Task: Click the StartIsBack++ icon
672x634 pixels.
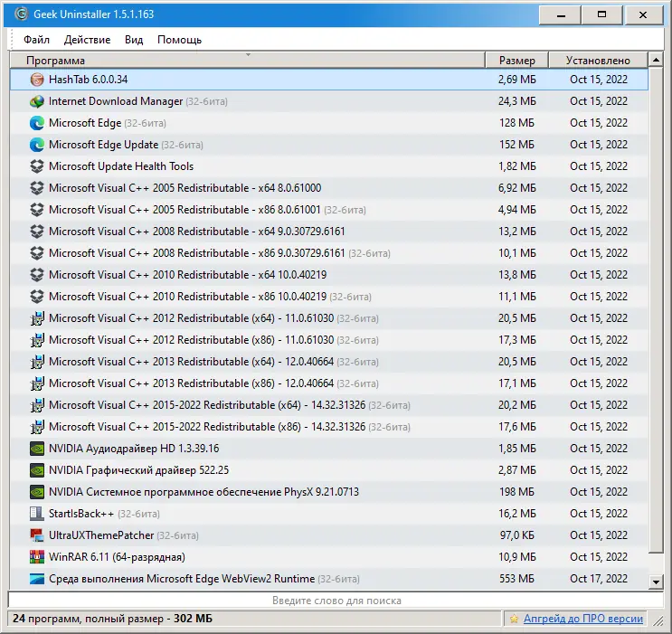Action: (37, 514)
